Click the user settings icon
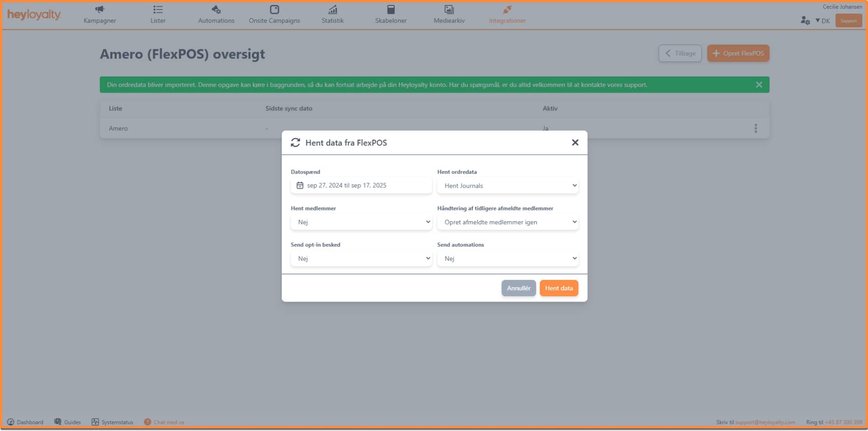This screenshot has height=431, width=868. click(805, 20)
